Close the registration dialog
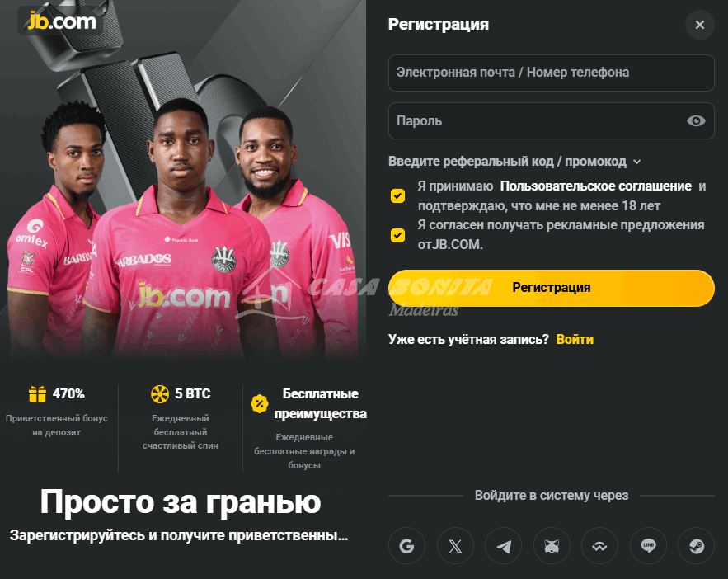This screenshot has height=579, width=728. point(700,25)
